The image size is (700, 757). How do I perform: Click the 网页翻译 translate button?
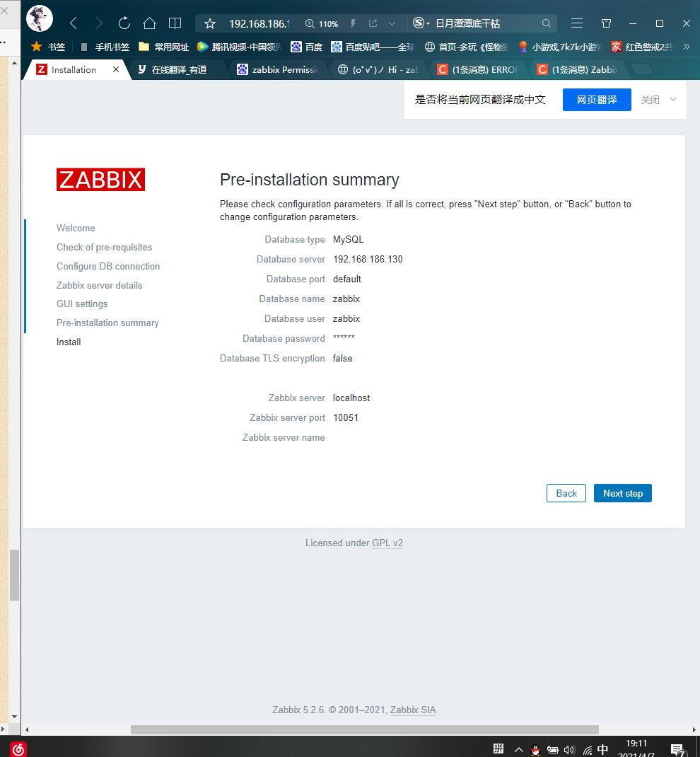click(x=597, y=100)
